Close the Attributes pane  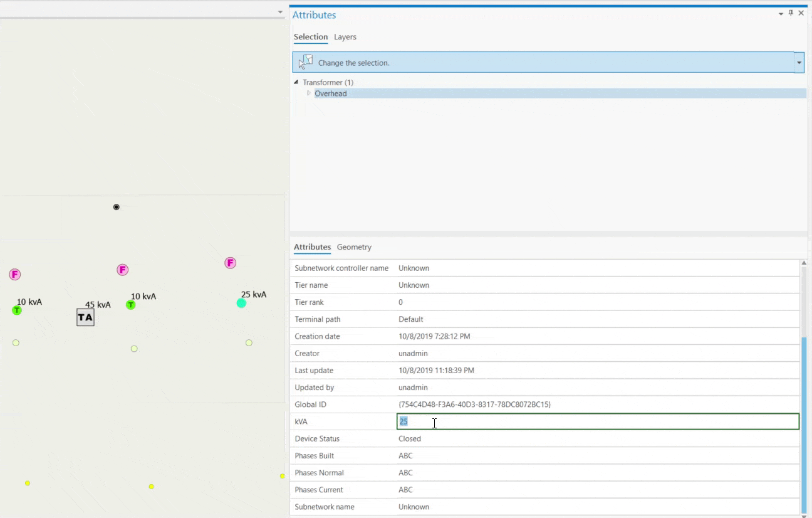tap(801, 13)
